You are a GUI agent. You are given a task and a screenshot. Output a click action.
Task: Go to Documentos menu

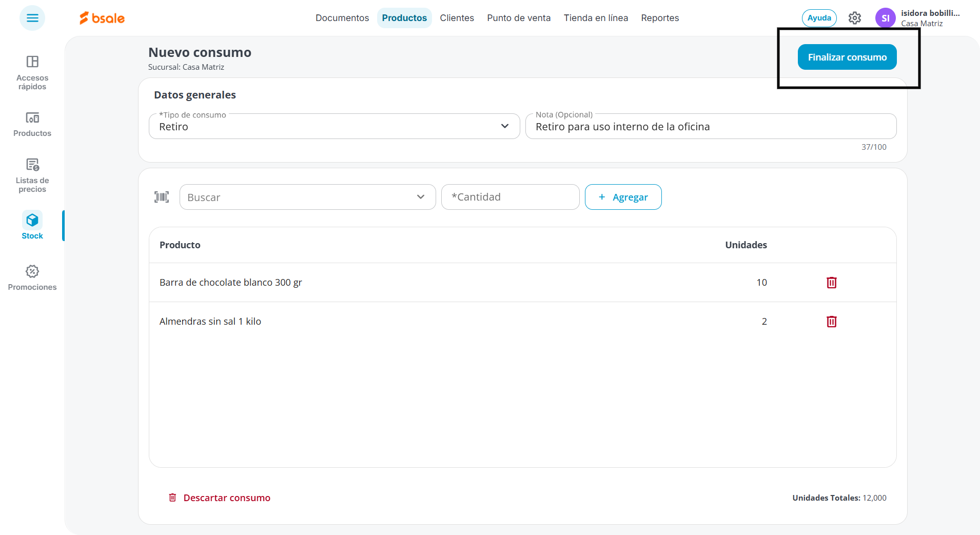342,18
